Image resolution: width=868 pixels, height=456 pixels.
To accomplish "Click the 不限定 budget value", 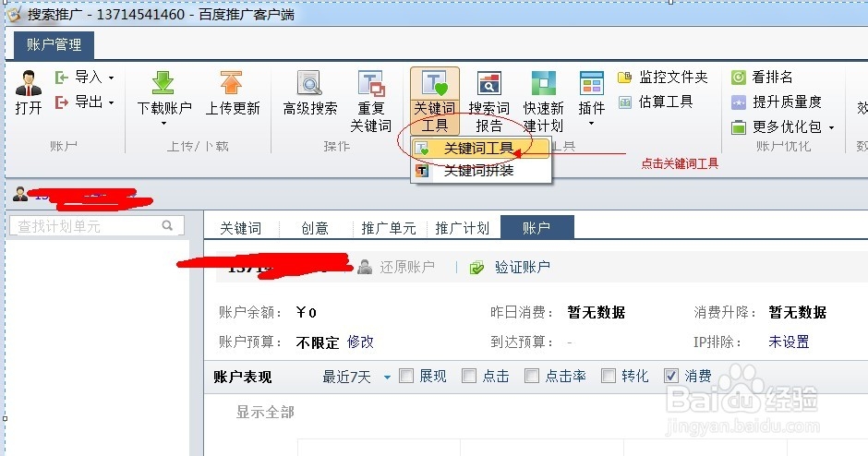I will click(318, 342).
